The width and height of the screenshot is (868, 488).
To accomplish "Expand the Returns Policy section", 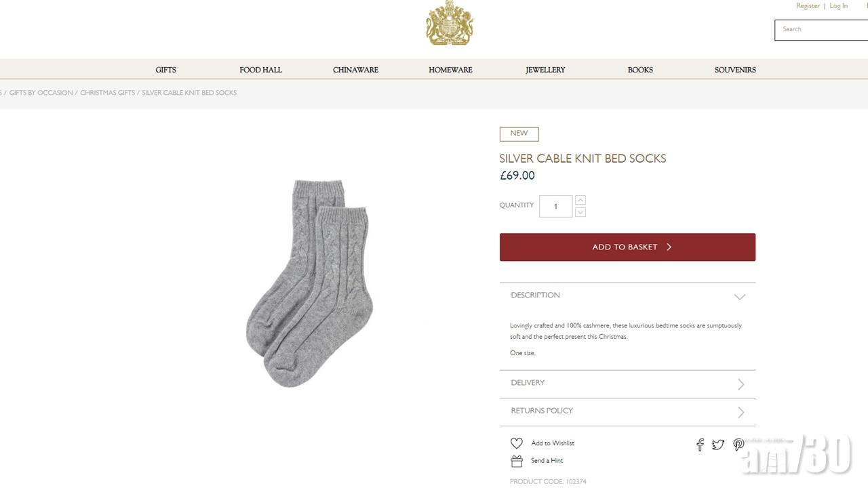I will tap(741, 412).
